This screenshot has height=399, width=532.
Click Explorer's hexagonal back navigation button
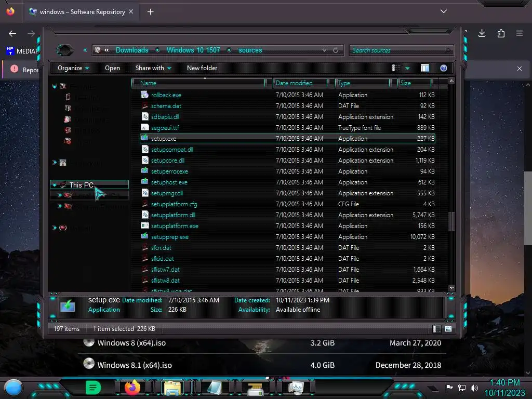65,50
